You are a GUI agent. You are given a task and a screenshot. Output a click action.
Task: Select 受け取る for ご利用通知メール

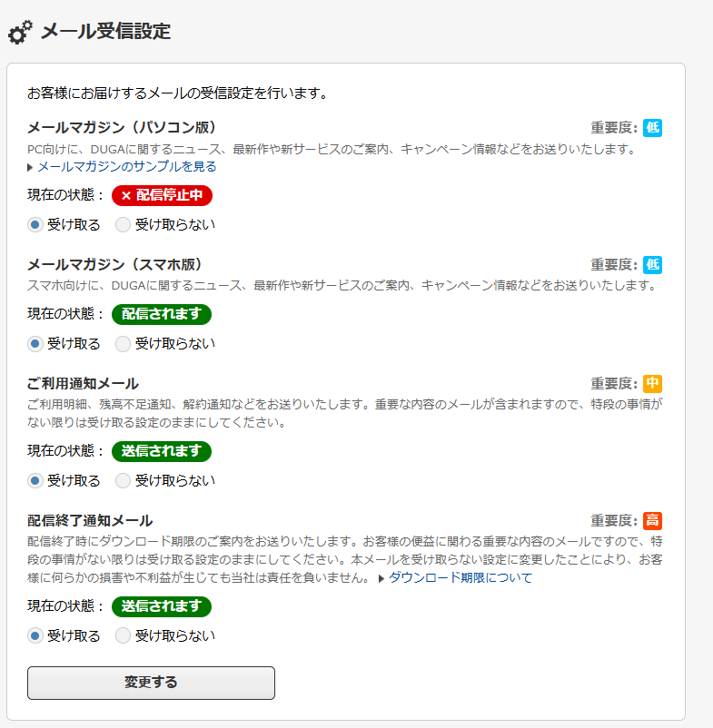click(x=35, y=480)
